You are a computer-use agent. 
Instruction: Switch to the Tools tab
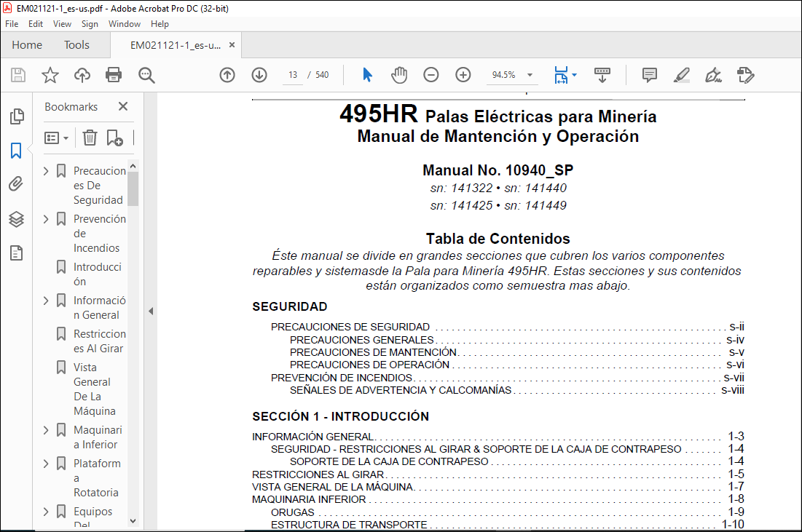[x=76, y=45]
